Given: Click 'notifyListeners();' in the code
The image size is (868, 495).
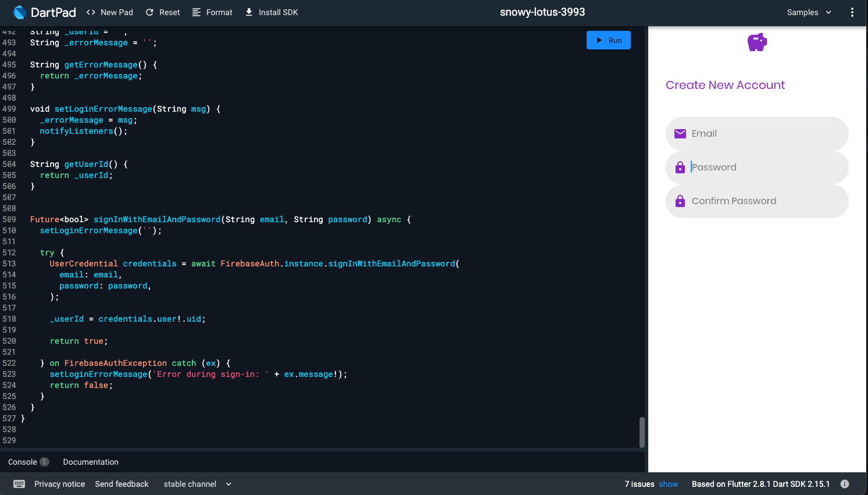Looking at the screenshot, I should coord(84,131).
